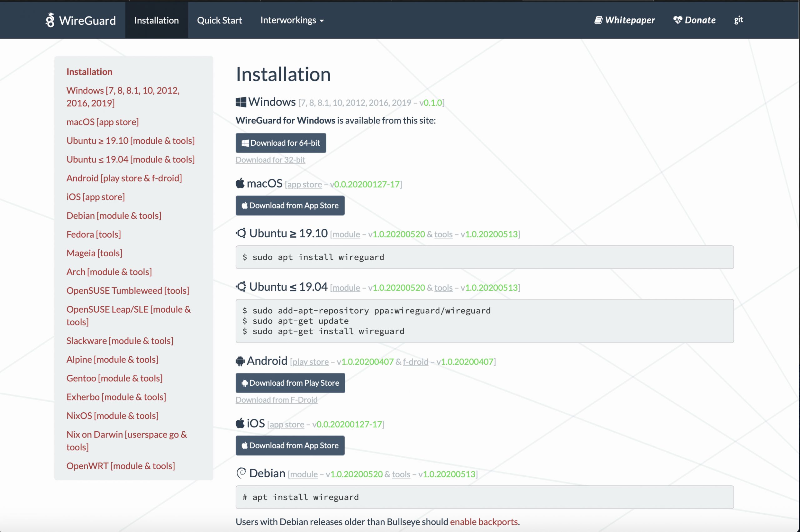Click the Windows logo beside Windows heading
The width and height of the screenshot is (800, 532).
pyautogui.click(x=241, y=102)
